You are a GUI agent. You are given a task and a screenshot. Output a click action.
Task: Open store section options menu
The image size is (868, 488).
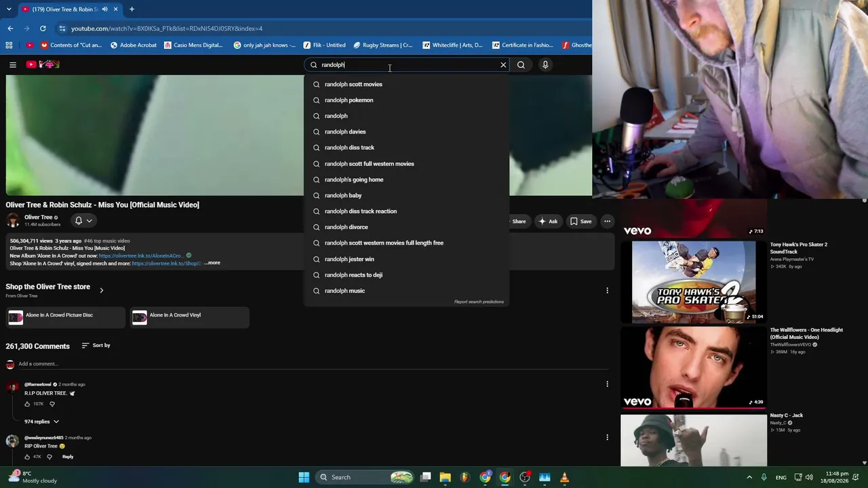point(607,290)
